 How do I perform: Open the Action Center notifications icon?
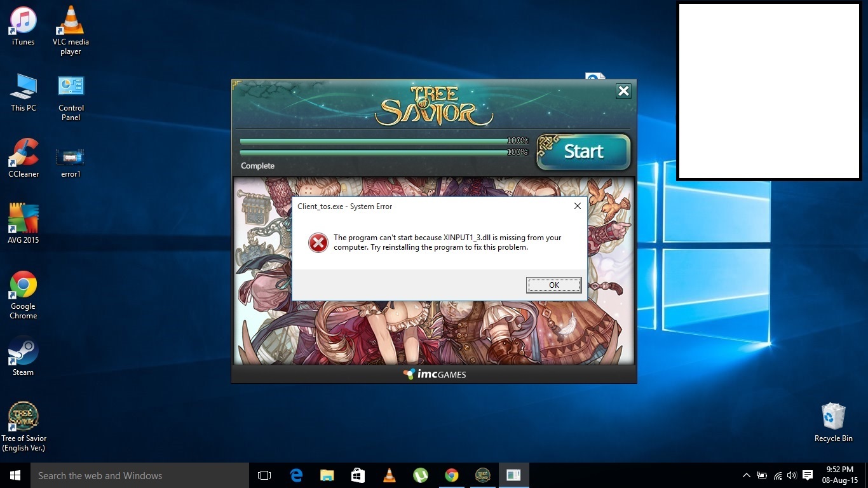pyautogui.click(x=808, y=475)
